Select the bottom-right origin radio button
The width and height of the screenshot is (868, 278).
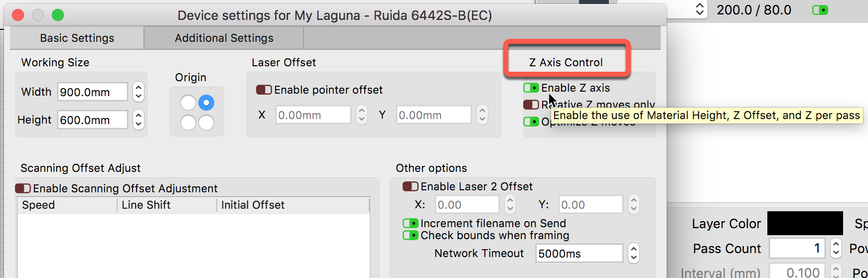[206, 122]
